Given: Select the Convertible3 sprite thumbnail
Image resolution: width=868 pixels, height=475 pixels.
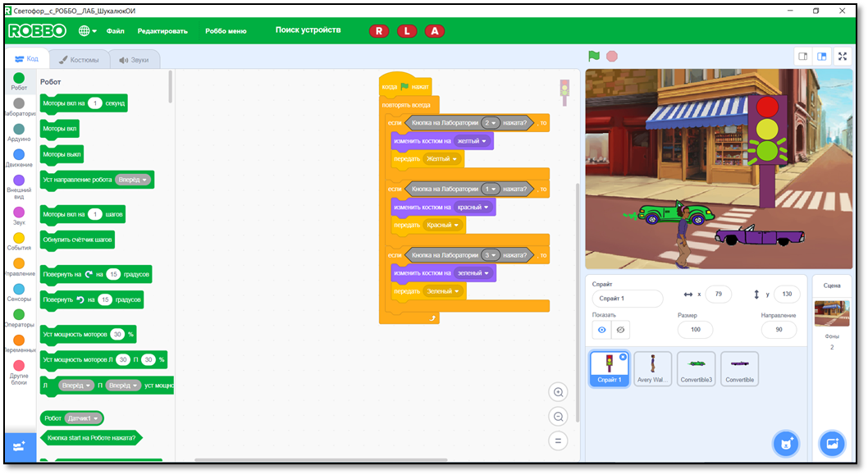Looking at the screenshot, I should (696, 368).
